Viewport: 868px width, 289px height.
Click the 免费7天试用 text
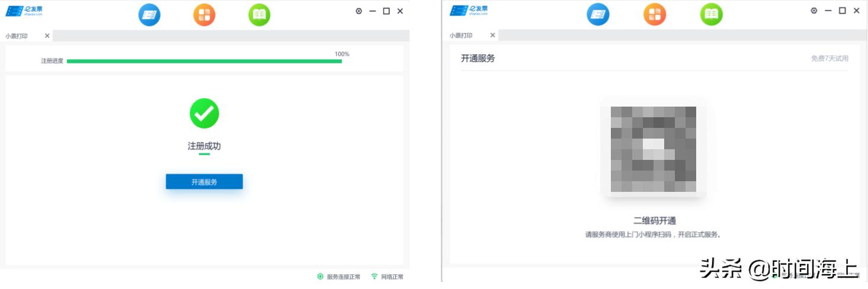coord(829,59)
